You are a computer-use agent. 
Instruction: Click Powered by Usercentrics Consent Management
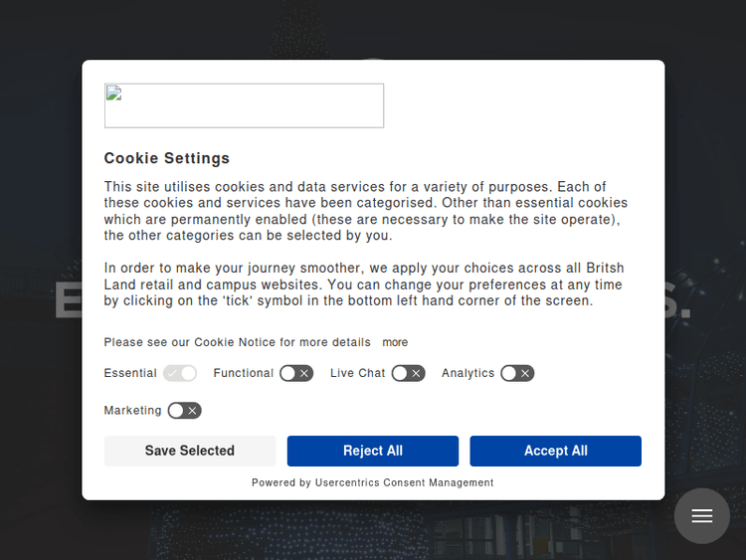click(x=372, y=482)
